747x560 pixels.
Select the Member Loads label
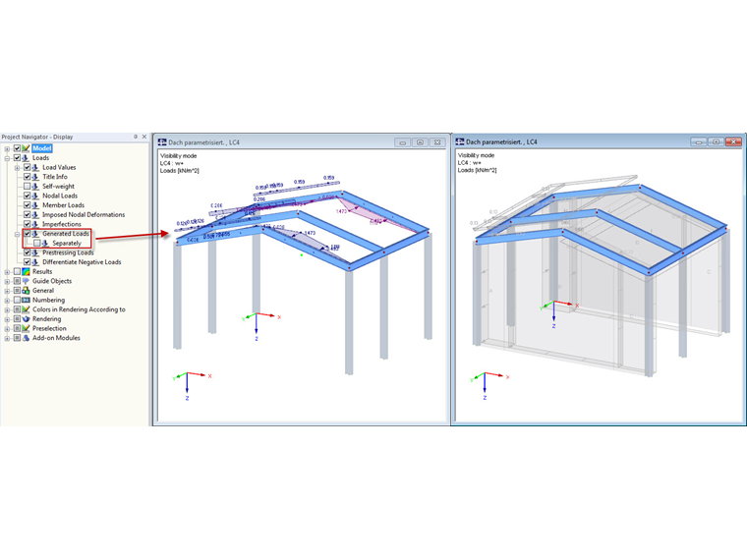pos(63,205)
